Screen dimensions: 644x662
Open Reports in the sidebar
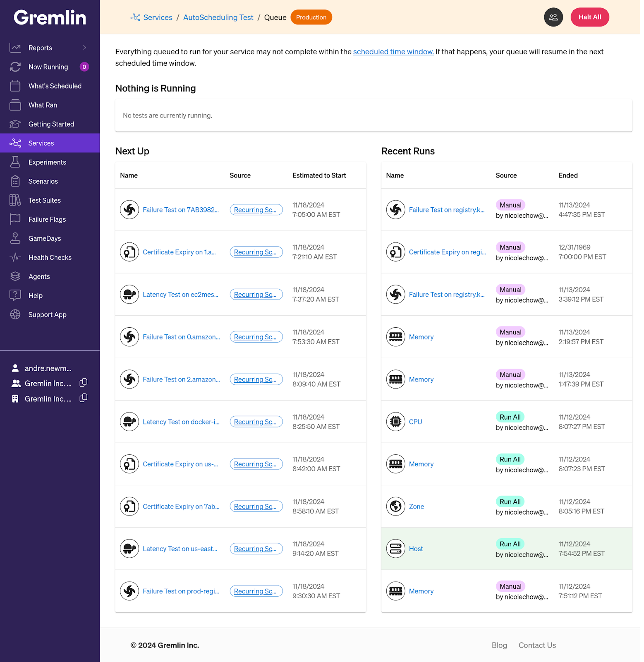point(40,48)
